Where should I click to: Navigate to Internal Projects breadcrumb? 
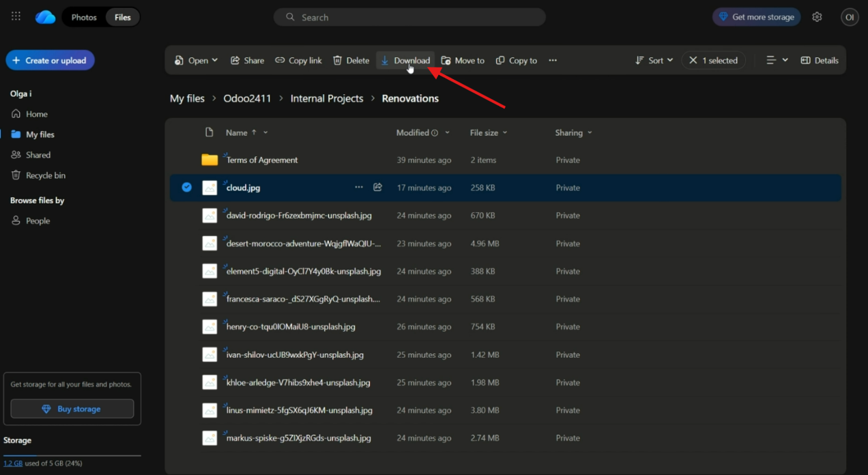coord(326,99)
